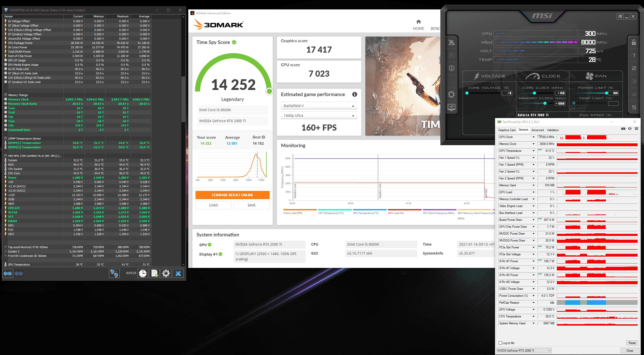Open Afterburner information icon
The image size is (644, 355).
(452, 68)
